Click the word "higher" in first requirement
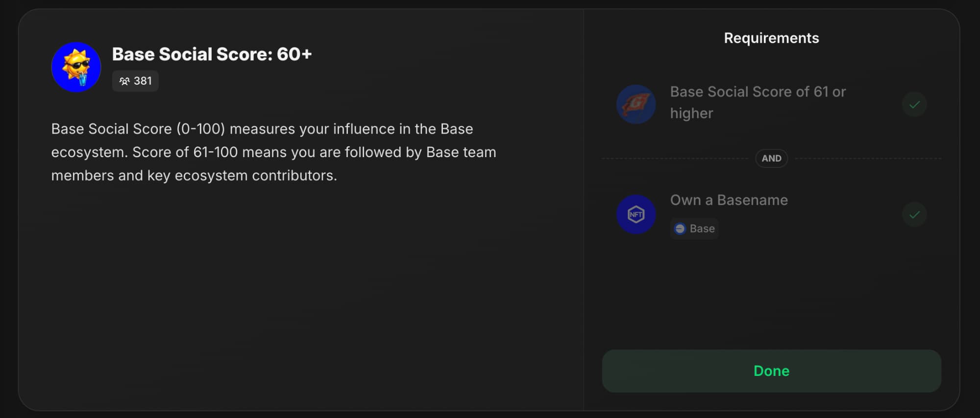This screenshot has width=980, height=418. [x=691, y=114]
